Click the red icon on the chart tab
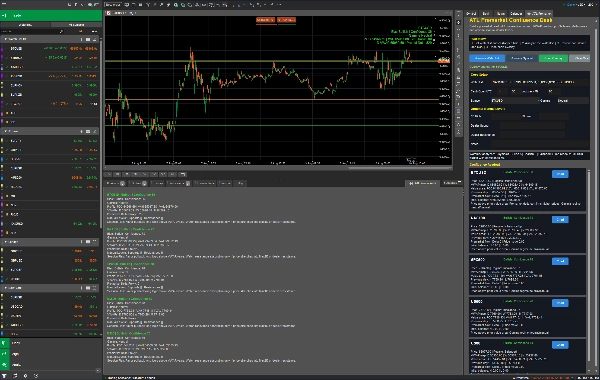Image resolution: width=600 pixels, height=380 pixels. (109, 13)
